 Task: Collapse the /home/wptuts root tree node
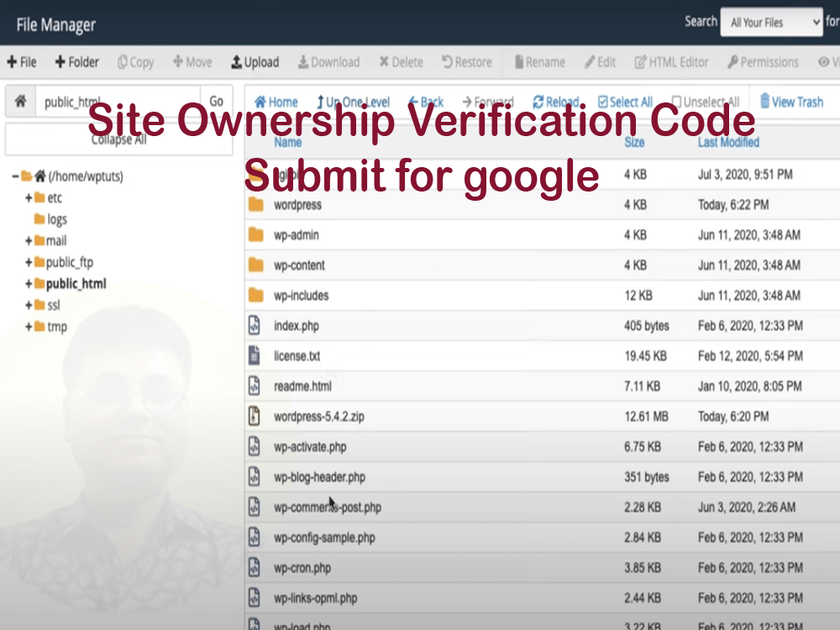(x=15, y=176)
